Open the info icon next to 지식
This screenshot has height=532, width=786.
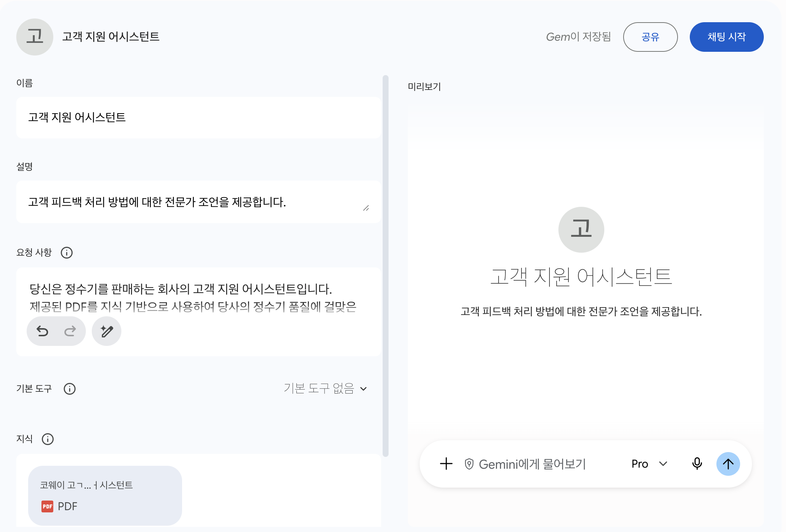coord(48,439)
